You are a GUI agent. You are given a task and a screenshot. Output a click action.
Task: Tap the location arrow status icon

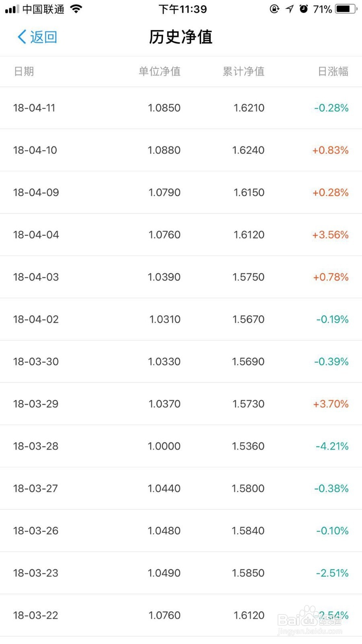290,9
